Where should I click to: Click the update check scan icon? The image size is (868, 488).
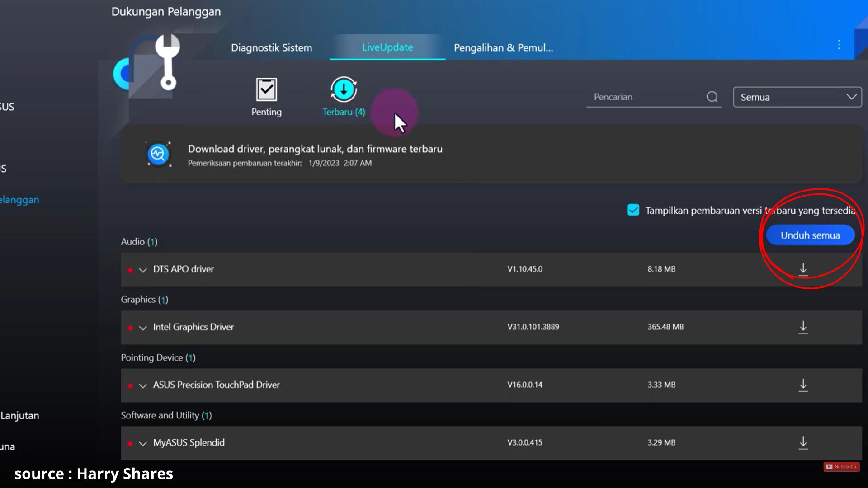pyautogui.click(x=158, y=154)
